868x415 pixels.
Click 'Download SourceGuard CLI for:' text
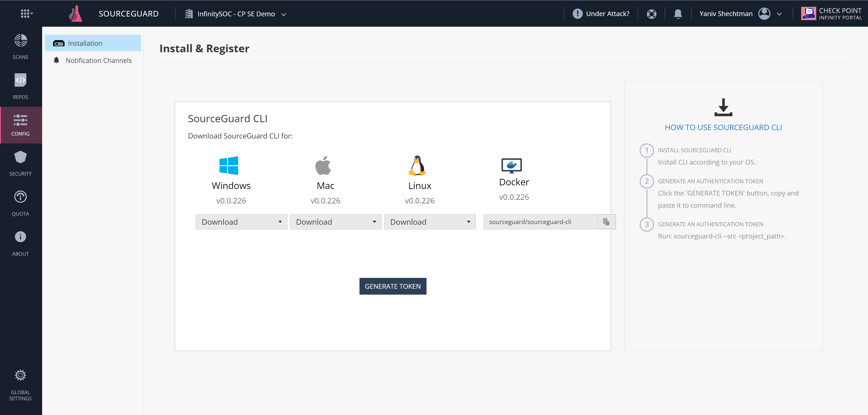pos(240,136)
